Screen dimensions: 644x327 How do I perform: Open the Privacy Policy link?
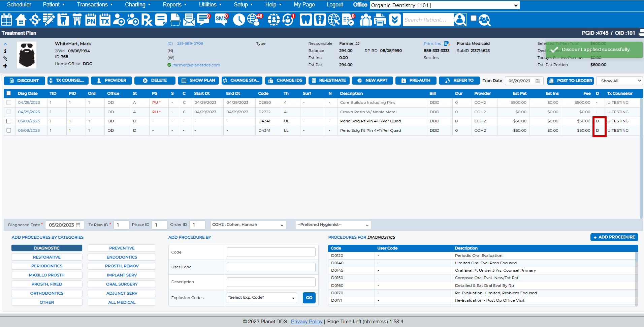307,322
